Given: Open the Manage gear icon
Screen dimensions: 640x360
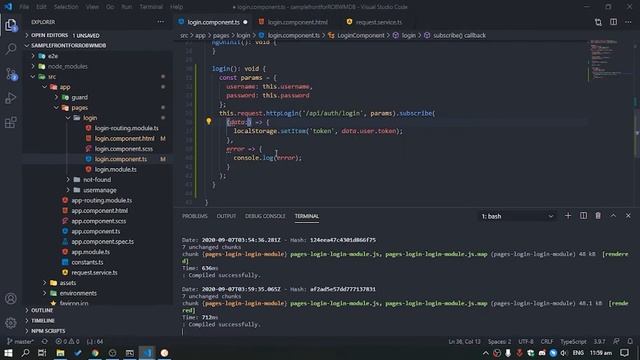Looking at the screenshot, I should [11, 322].
